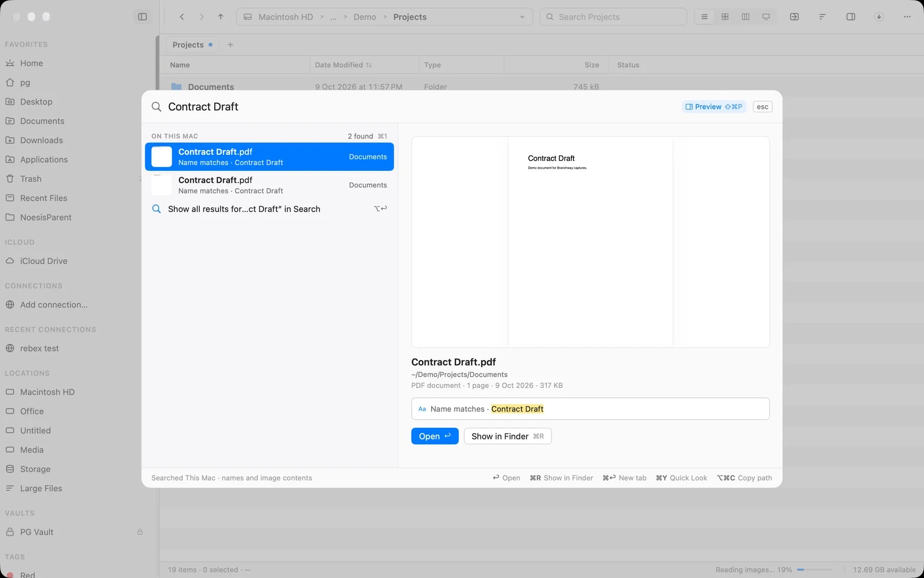Select Add connection… in sidebar
Image resolution: width=924 pixels, height=578 pixels.
pyautogui.click(x=54, y=305)
